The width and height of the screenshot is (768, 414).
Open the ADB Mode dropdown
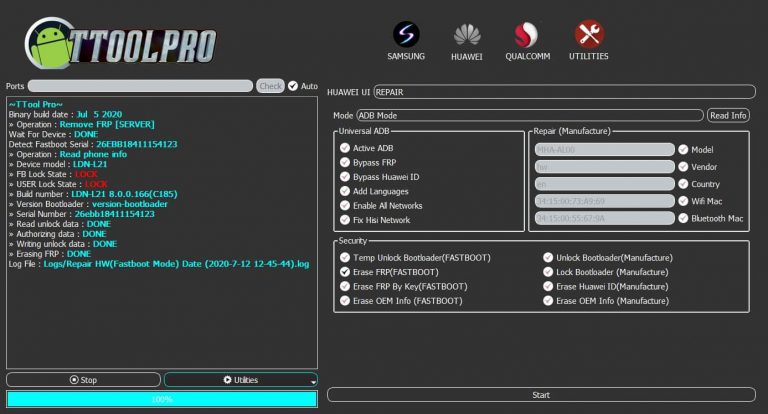pos(530,115)
